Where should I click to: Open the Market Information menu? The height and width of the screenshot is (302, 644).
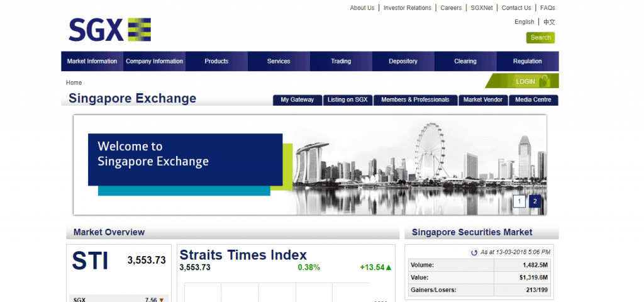click(x=92, y=61)
